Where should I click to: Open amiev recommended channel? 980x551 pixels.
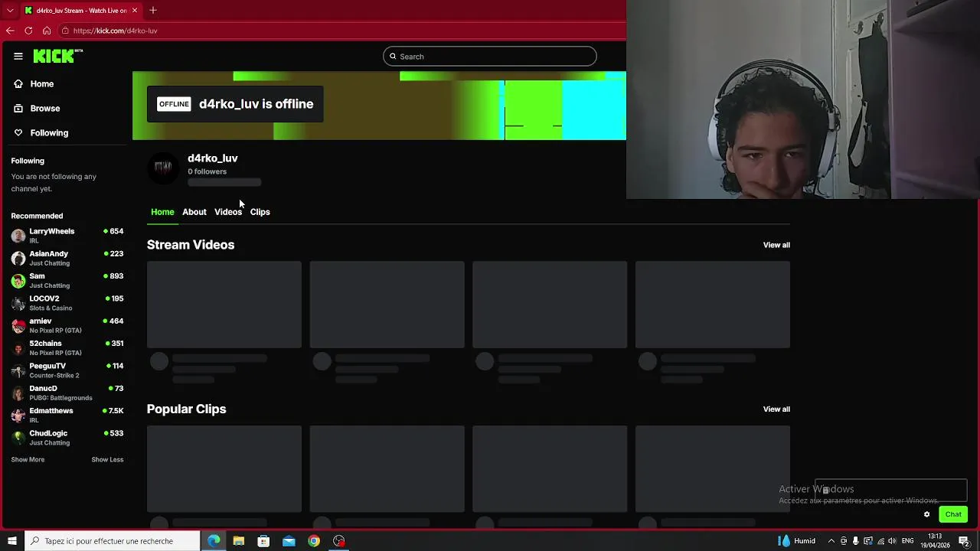click(67, 325)
